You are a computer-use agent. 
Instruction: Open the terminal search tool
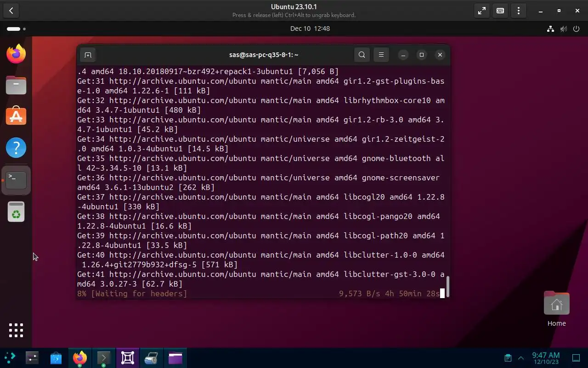pos(362,55)
